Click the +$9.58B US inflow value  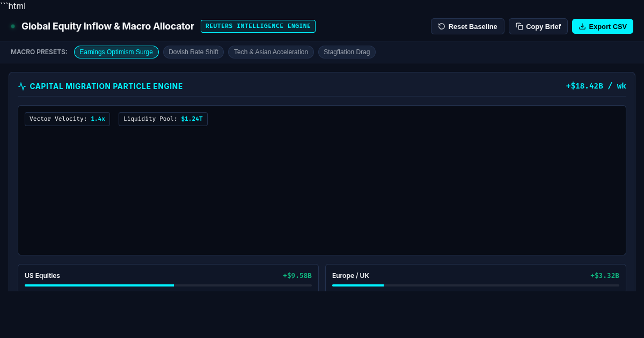tap(297, 276)
